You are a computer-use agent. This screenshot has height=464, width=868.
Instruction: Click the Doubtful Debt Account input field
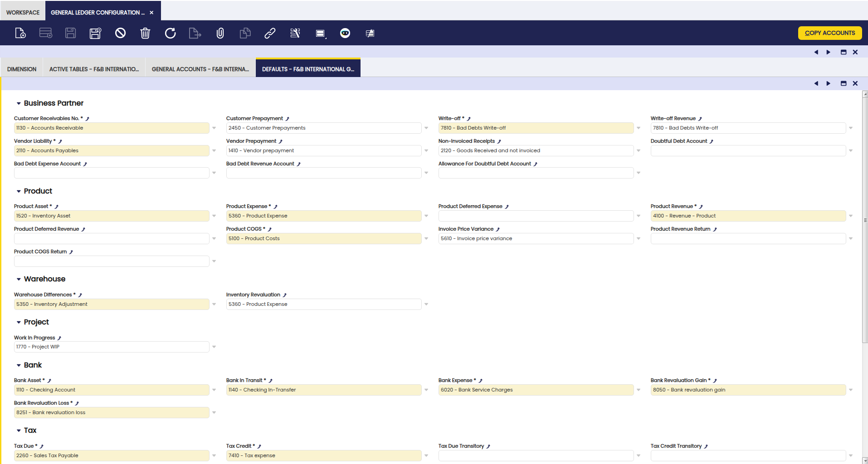coord(748,151)
